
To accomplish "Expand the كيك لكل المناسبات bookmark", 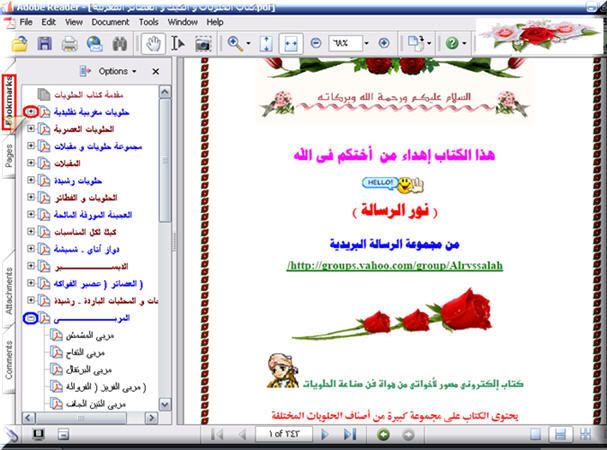I will [31, 232].
